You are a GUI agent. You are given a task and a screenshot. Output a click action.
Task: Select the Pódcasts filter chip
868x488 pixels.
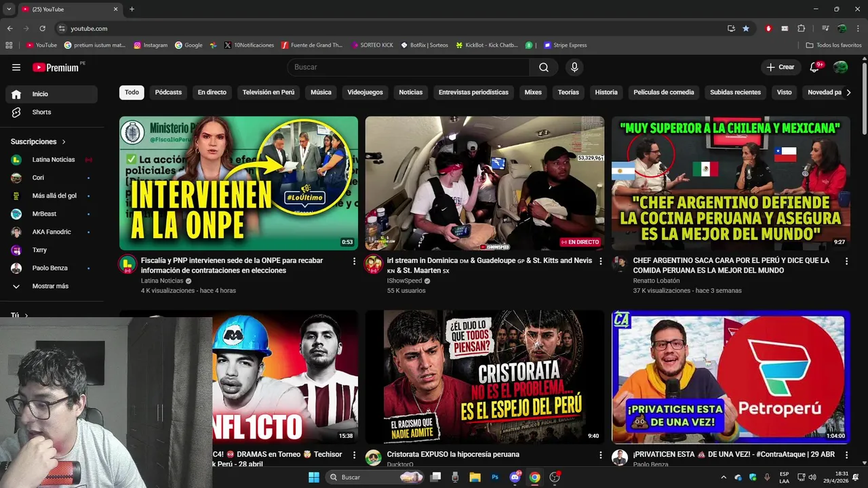point(168,92)
